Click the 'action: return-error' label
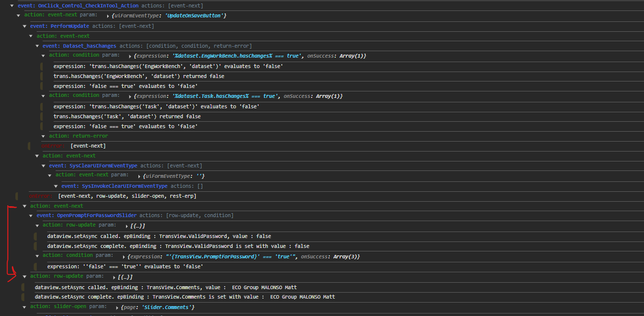The image size is (644, 316). click(x=78, y=136)
